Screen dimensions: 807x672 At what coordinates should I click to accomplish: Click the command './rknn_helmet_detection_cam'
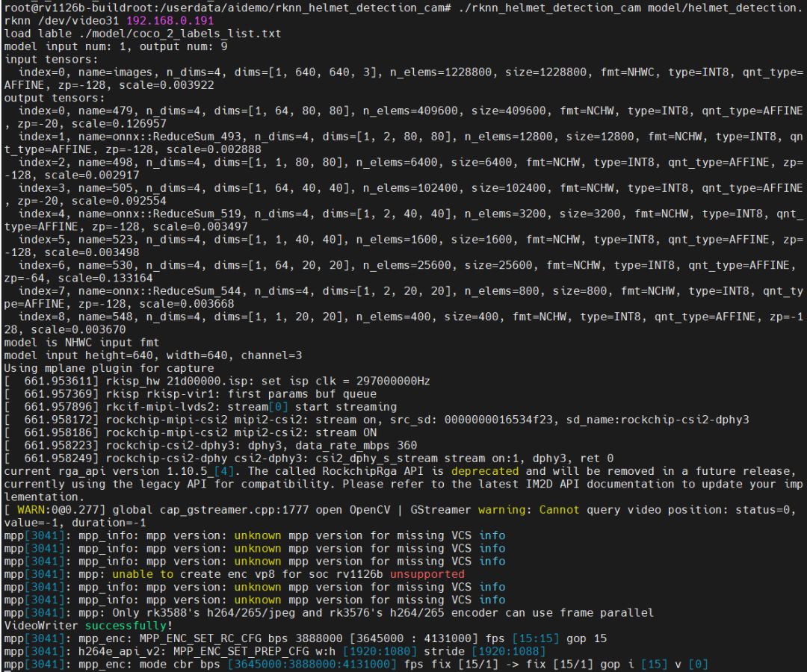click(x=549, y=7)
